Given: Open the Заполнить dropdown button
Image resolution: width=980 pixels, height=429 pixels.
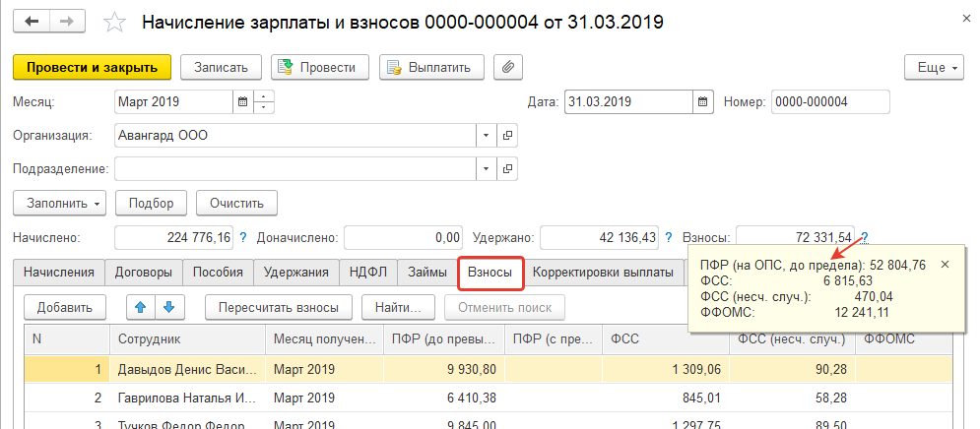Looking at the screenshot, I should (59, 204).
